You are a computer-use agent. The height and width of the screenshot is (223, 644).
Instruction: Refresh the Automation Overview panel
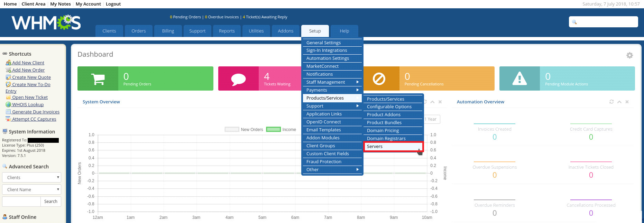click(611, 102)
